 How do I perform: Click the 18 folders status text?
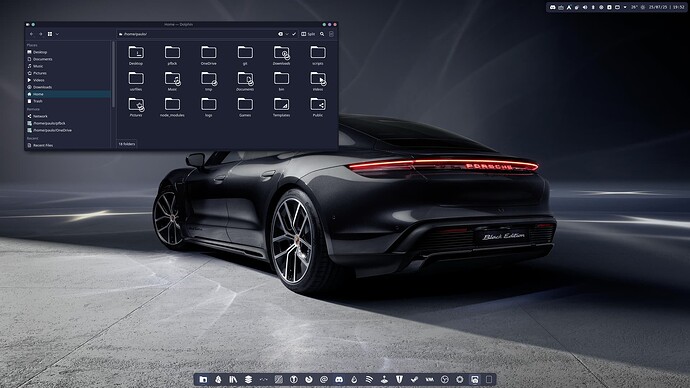(x=127, y=144)
